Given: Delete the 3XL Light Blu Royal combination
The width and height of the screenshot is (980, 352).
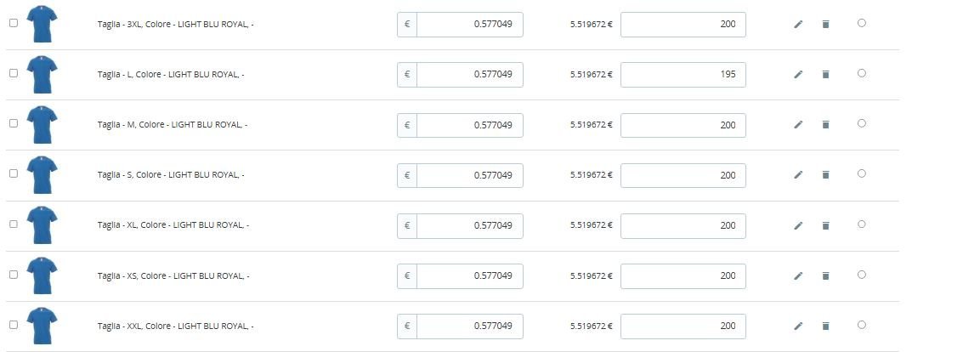Looking at the screenshot, I should tap(825, 25).
